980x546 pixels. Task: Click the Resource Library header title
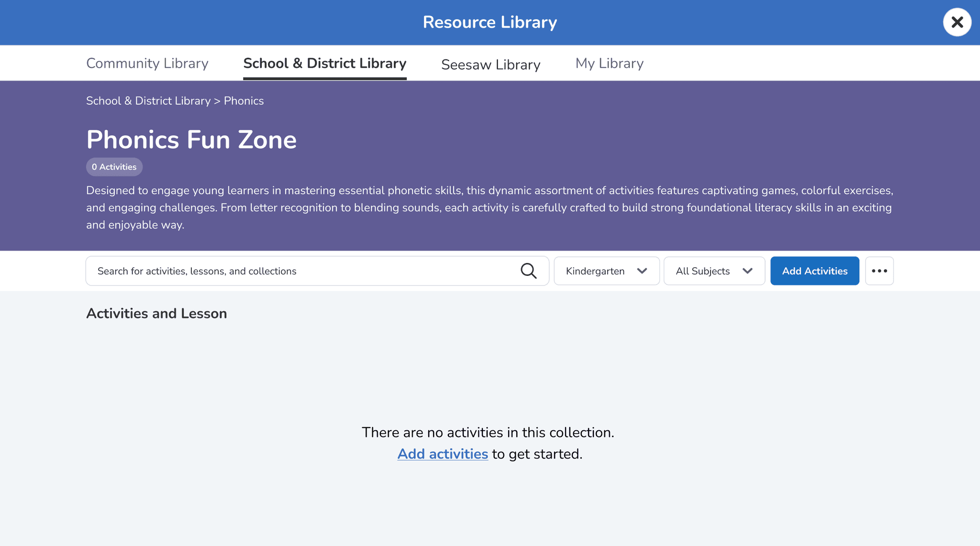(490, 22)
